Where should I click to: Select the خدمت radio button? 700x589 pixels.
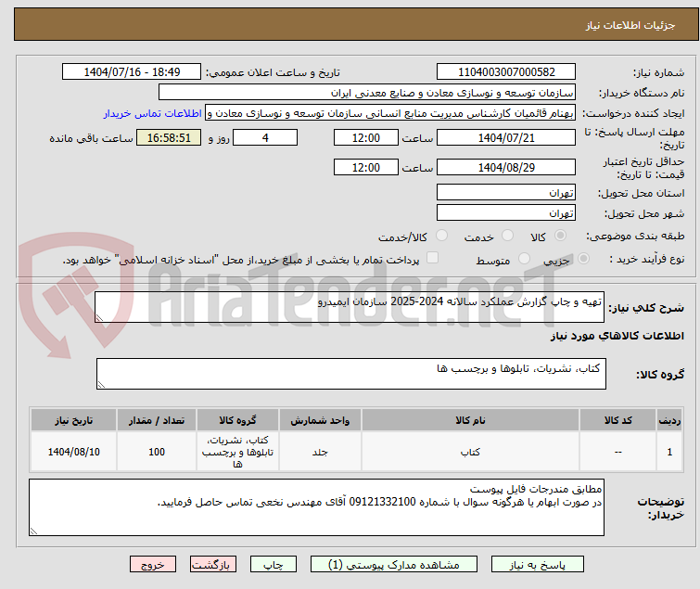tap(507, 235)
